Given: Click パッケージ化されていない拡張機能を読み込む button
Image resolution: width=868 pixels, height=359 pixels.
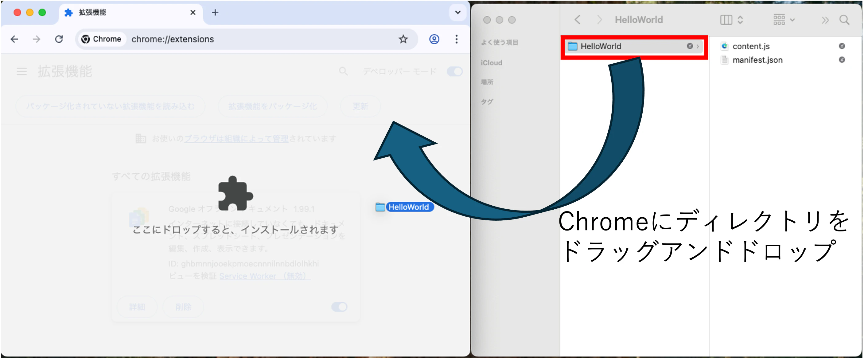Looking at the screenshot, I should point(110,106).
